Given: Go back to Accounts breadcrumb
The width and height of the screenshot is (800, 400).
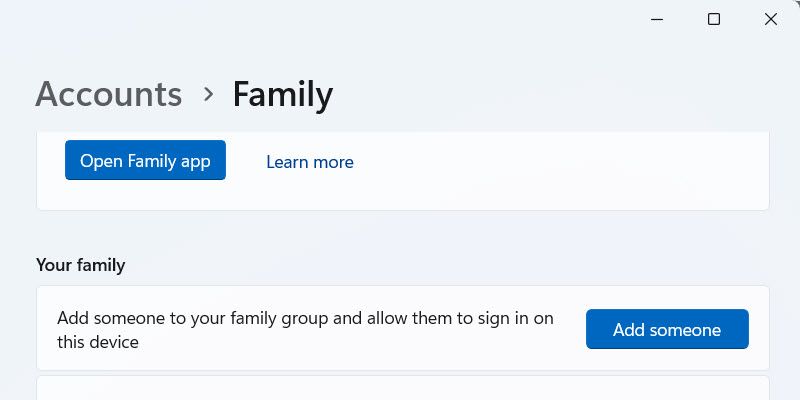Looking at the screenshot, I should (x=108, y=94).
